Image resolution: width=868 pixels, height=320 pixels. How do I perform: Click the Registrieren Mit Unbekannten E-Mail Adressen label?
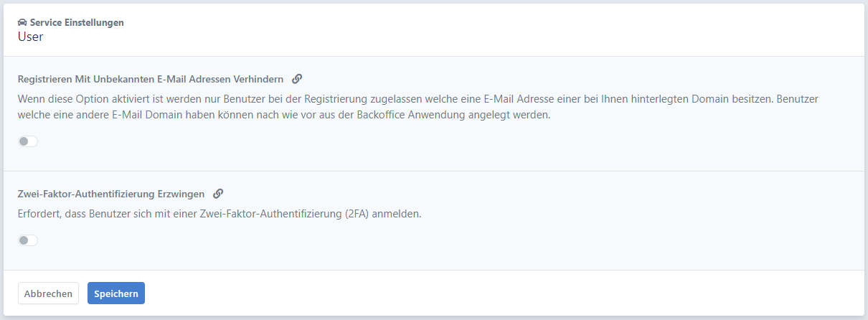[151, 79]
